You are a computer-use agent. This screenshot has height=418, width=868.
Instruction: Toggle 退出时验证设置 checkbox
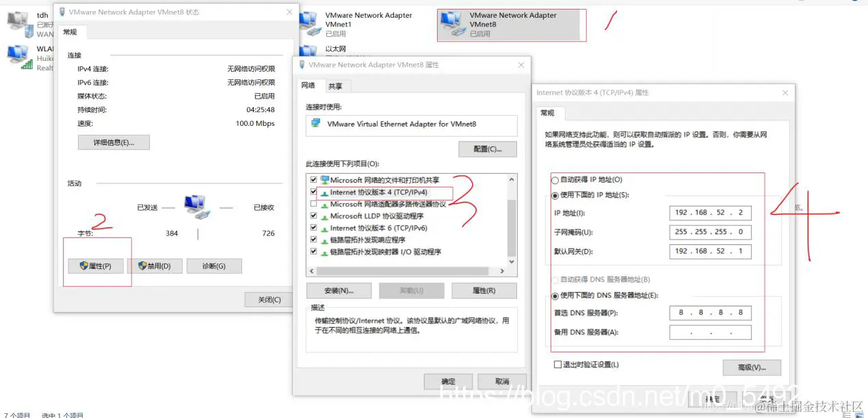(x=557, y=365)
